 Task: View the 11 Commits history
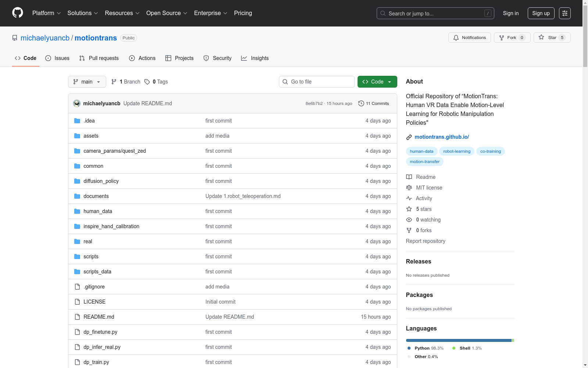pyautogui.click(x=374, y=103)
